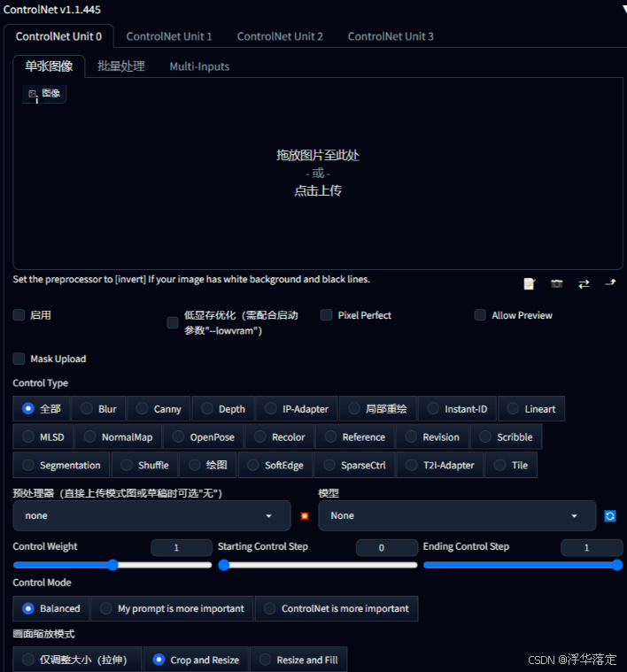Choose OpenPose control type
This screenshot has width=627, height=672.
coord(203,436)
